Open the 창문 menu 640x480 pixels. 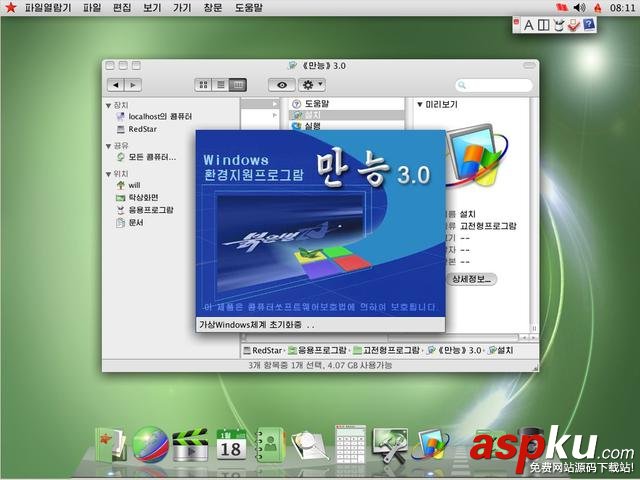pyautogui.click(x=213, y=8)
